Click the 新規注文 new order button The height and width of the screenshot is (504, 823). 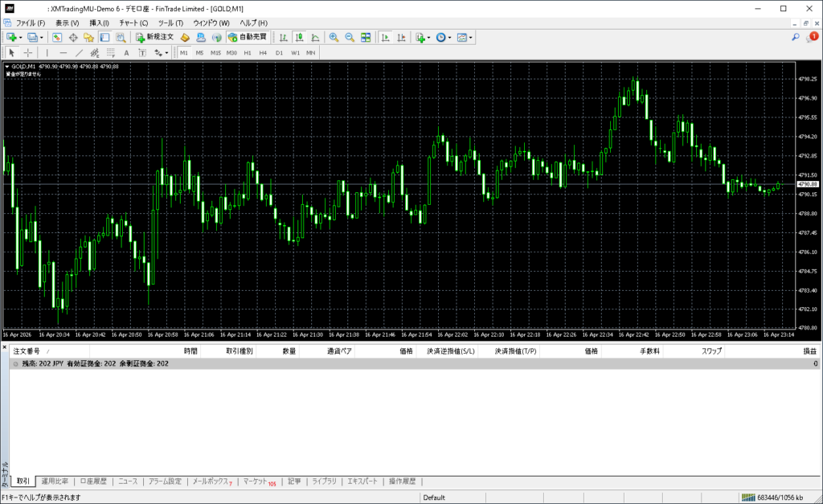(154, 37)
